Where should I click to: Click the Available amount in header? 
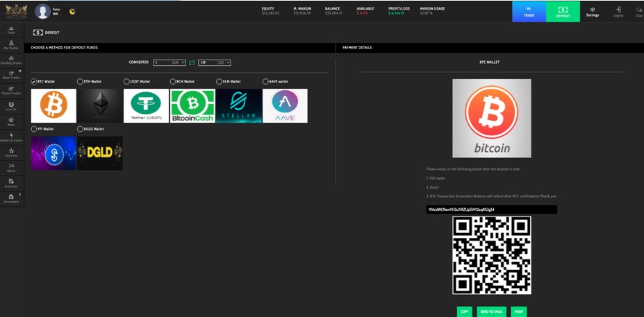(x=362, y=13)
